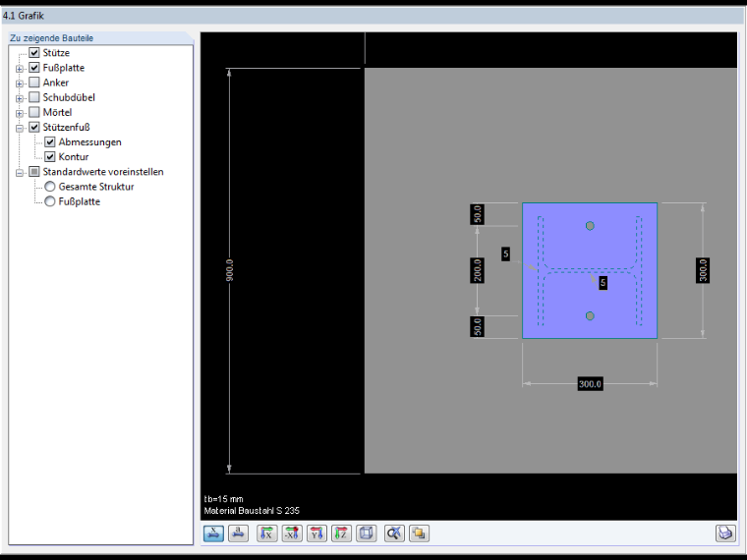The height and width of the screenshot is (560, 747).
Task: Uncheck the Kontur checkbox
Action: (50, 156)
